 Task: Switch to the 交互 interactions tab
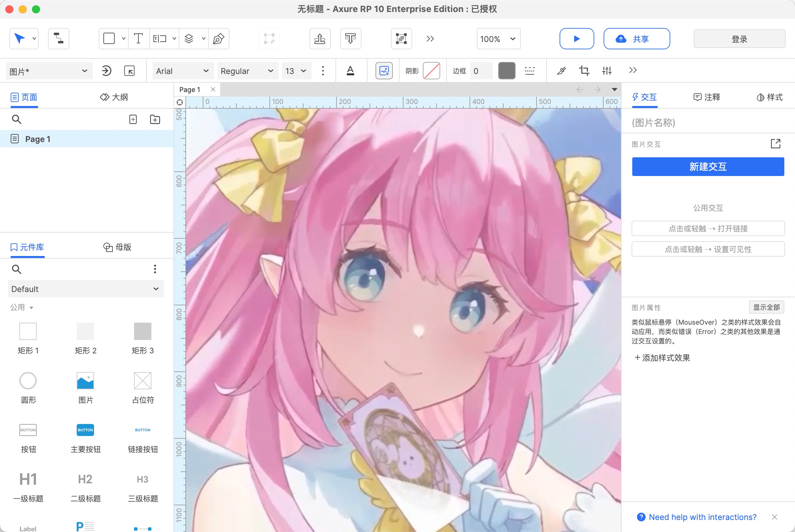coord(644,97)
